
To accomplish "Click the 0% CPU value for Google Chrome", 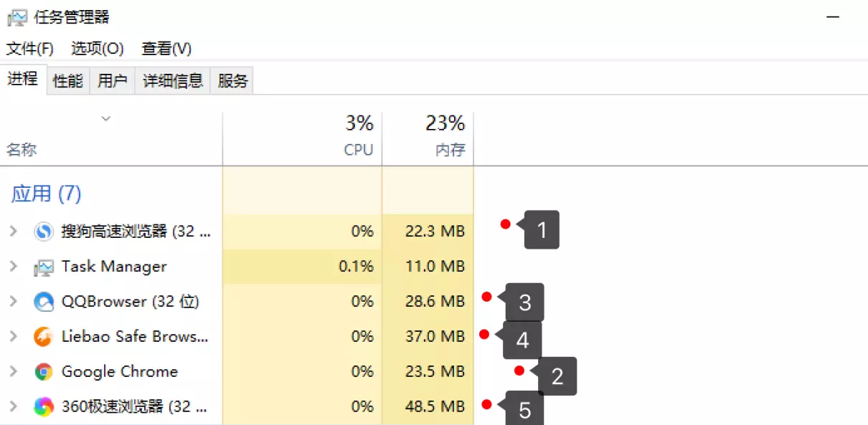I will click(x=362, y=372).
